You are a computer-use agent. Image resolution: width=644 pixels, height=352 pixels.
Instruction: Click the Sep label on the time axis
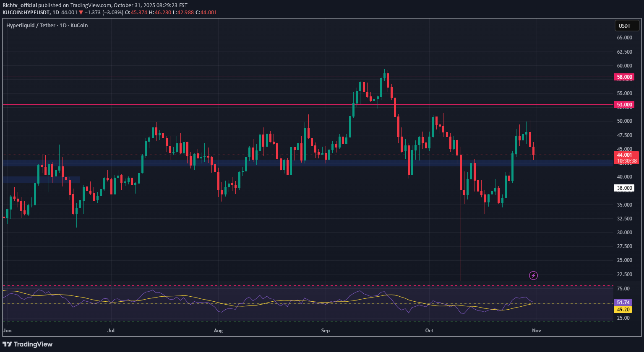pyautogui.click(x=326, y=331)
